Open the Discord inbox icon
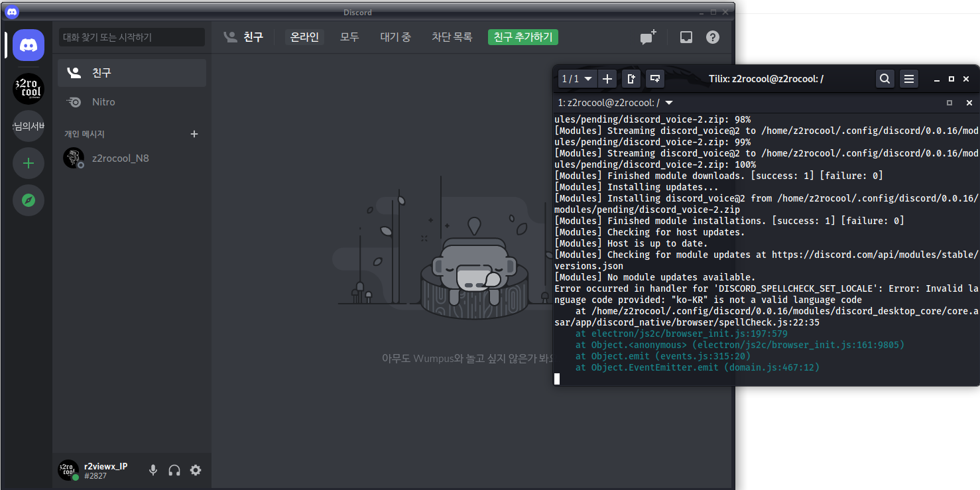This screenshot has height=490, width=980. [x=686, y=37]
